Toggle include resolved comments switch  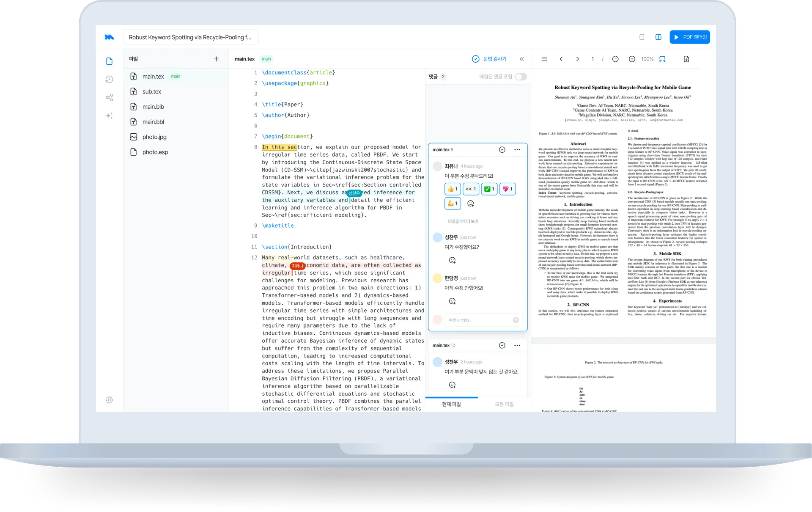pyautogui.click(x=521, y=77)
